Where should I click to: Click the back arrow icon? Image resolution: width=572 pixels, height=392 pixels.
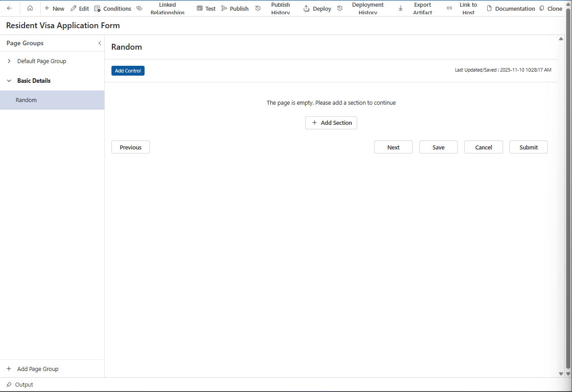(9, 9)
